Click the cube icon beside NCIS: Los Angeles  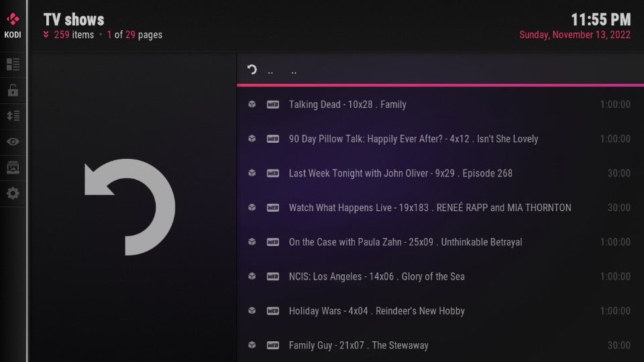(x=252, y=276)
